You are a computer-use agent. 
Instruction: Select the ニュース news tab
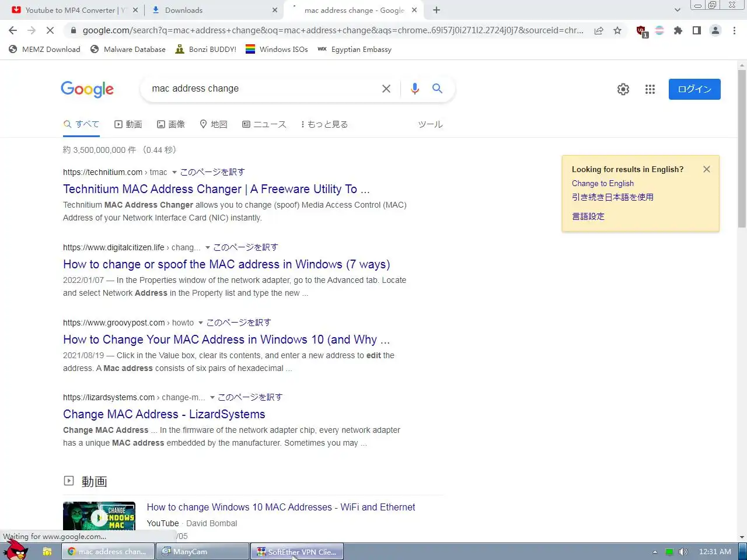[x=264, y=124]
